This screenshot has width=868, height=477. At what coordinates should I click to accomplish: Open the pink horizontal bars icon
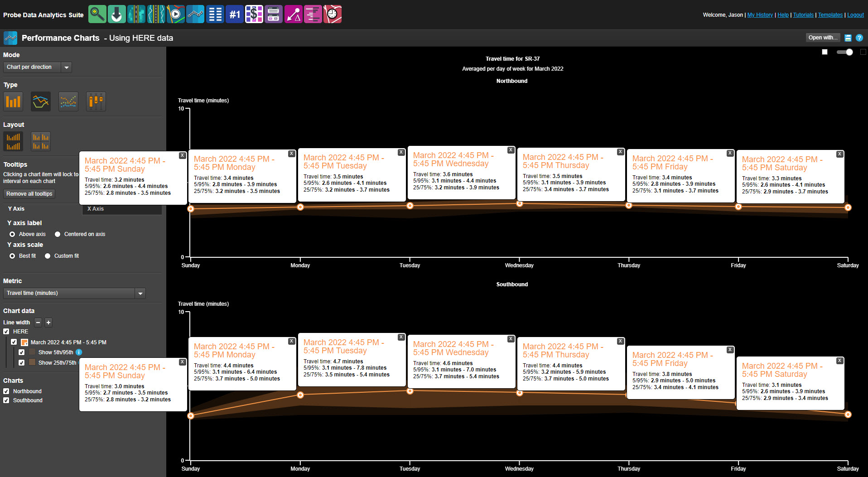point(313,14)
